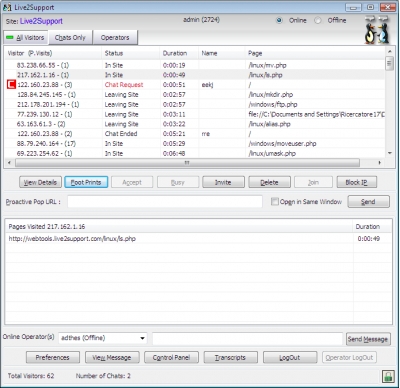Image resolution: width=400 pixels, height=388 pixels.
Task: Click the visitor list scroll down arrow
Action: pos(389,153)
